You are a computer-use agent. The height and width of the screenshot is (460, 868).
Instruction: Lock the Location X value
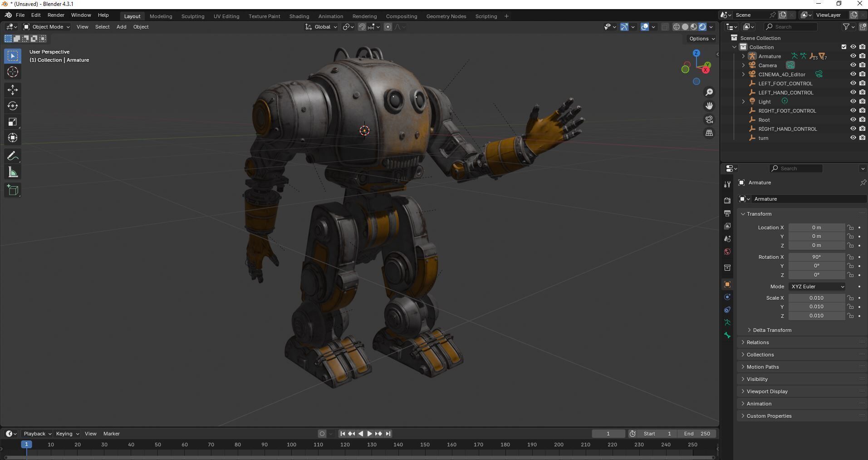coord(850,228)
